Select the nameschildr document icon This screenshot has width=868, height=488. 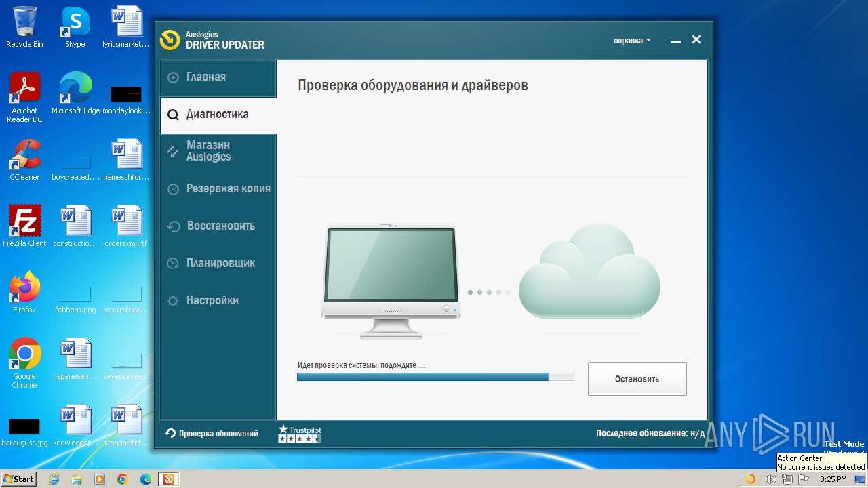click(x=126, y=160)
